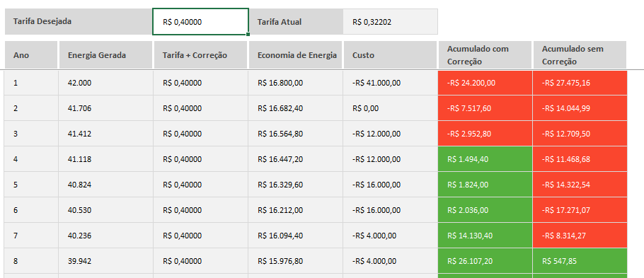
Task: Select the Energia Gerada column header
Action: click(105, 55)
